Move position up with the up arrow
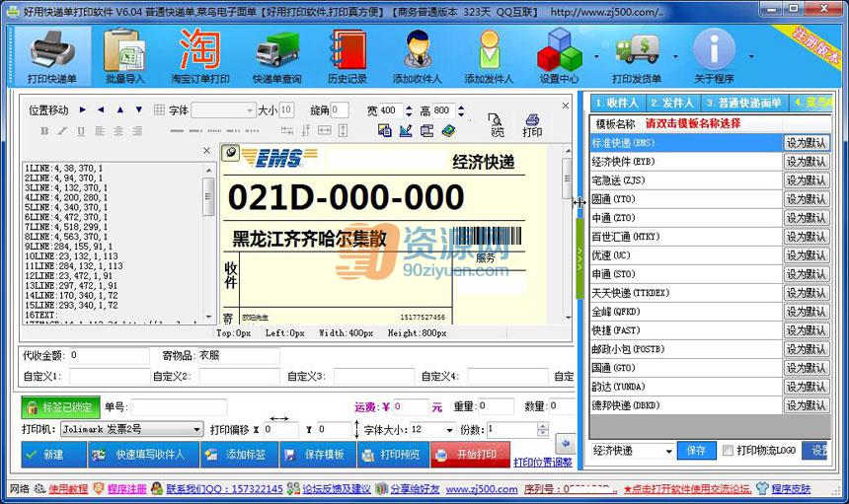Viewport: 849px width, 504px height. (x=119, y=109)
